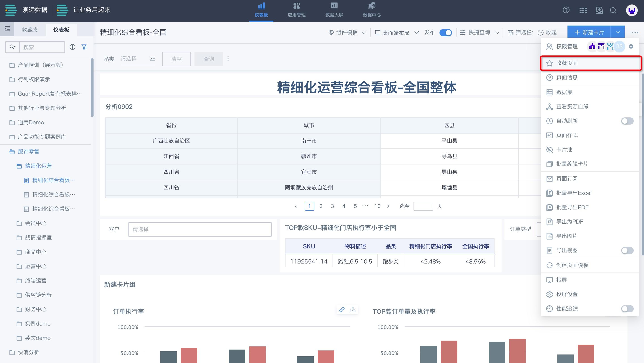This screenshot has width=644, height=363.
Task: Choose 导出为PDF from the menu
Action: tap(589, 222)
